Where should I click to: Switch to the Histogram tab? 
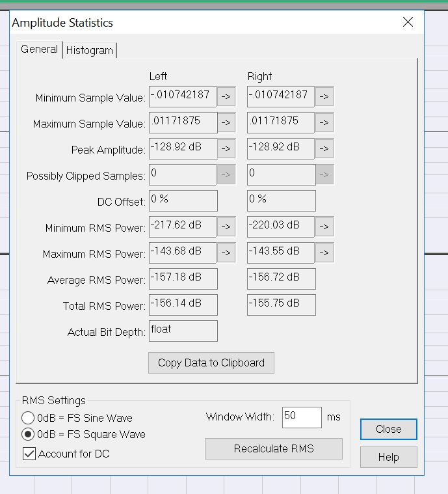90,50
